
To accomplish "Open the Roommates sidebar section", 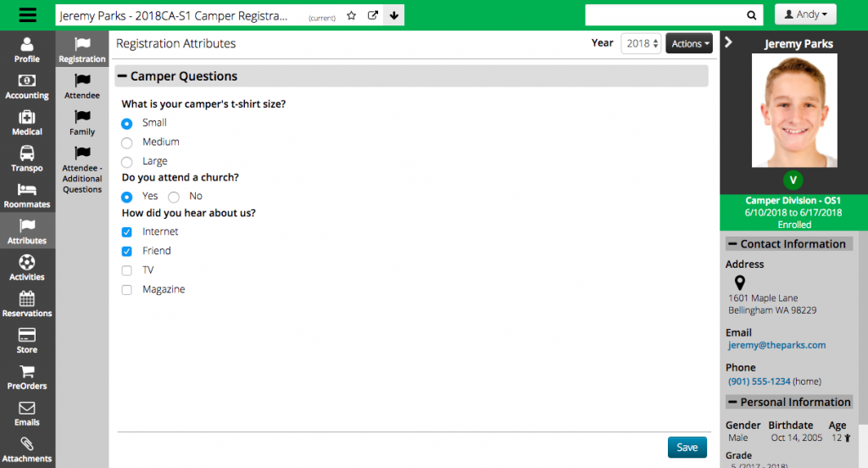I will tap(27, 195).
